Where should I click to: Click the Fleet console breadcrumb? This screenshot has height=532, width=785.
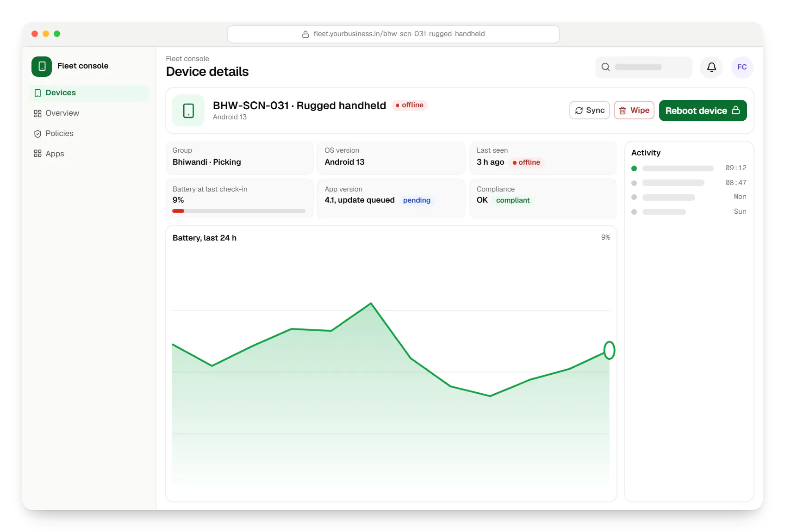pos(187,59)
